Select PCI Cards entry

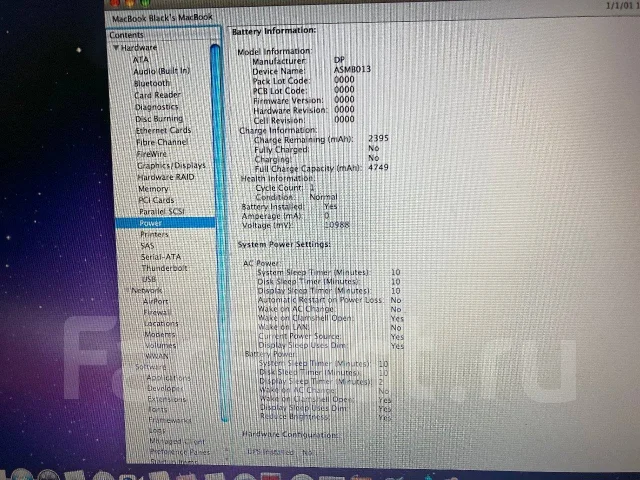[x=156, y=200]
